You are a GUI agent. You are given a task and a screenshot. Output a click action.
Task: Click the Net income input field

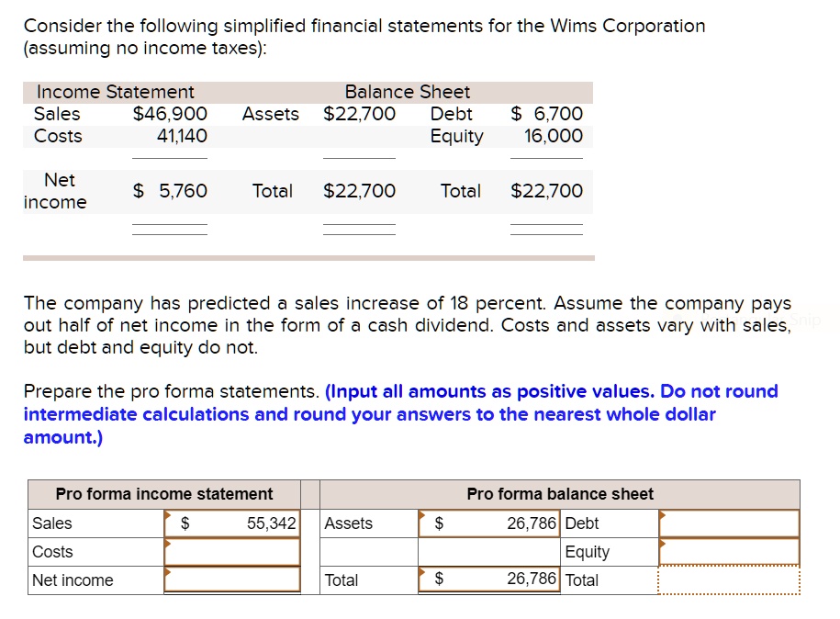pos(232,580)
